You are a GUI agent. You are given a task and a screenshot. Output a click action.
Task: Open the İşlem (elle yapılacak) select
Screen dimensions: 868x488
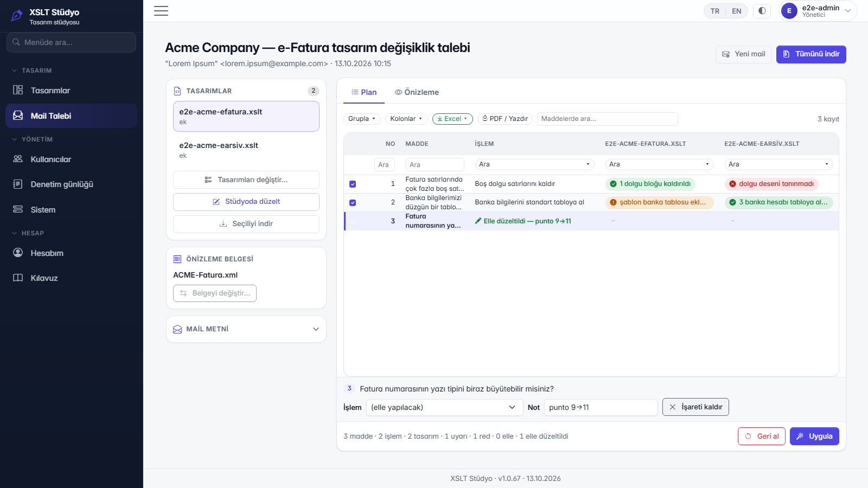(x=444, y=407)
